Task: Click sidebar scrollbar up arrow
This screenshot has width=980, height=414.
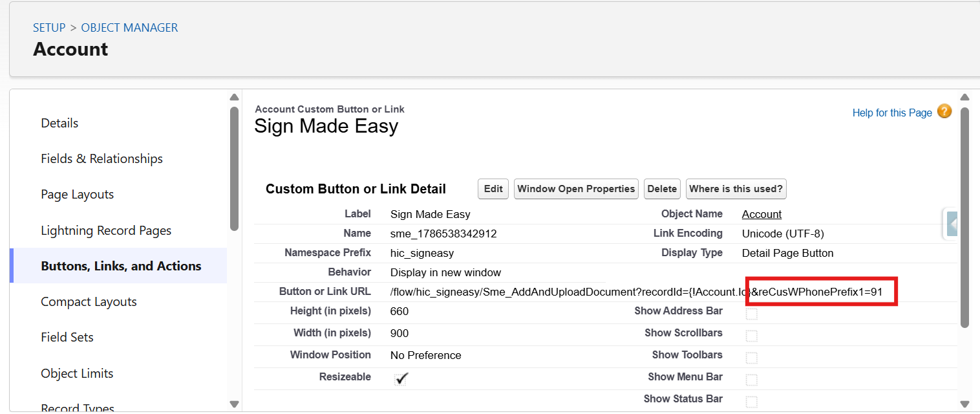Action: pos(234,98)
